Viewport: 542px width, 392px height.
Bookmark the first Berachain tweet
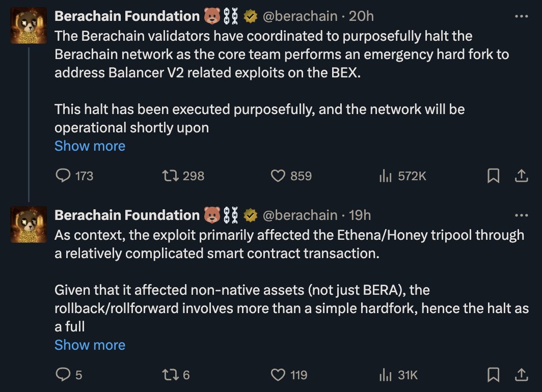[493, 176]
